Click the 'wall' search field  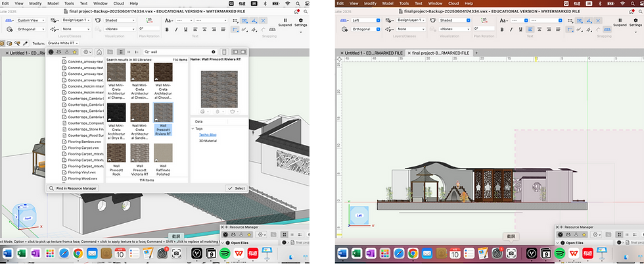click(x=180, y=52)
